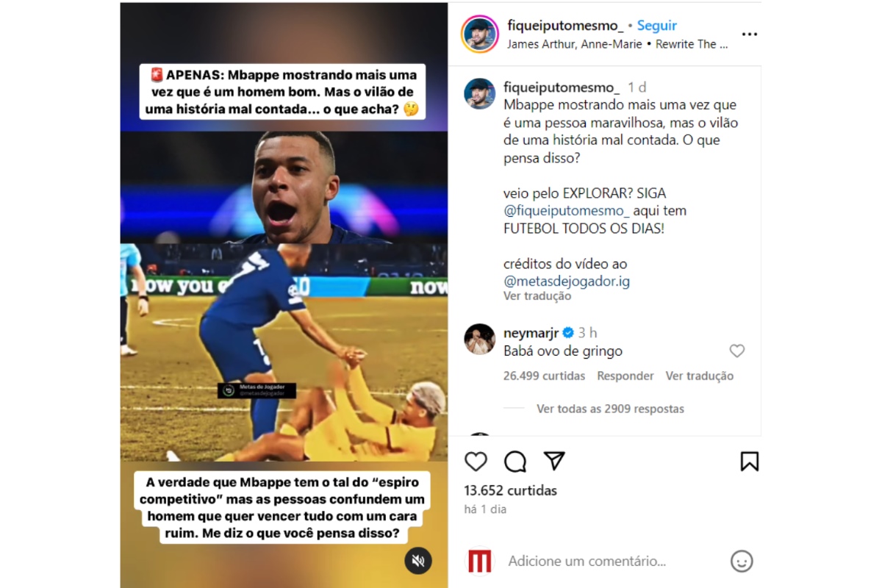Follow the account with the Seguir button

click(657, 26)
